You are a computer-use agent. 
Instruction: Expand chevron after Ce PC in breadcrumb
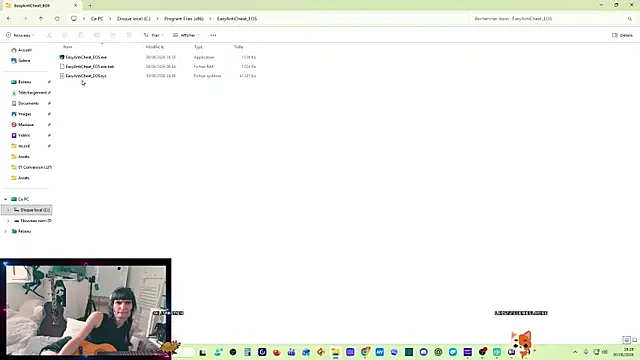pos(110,18)
